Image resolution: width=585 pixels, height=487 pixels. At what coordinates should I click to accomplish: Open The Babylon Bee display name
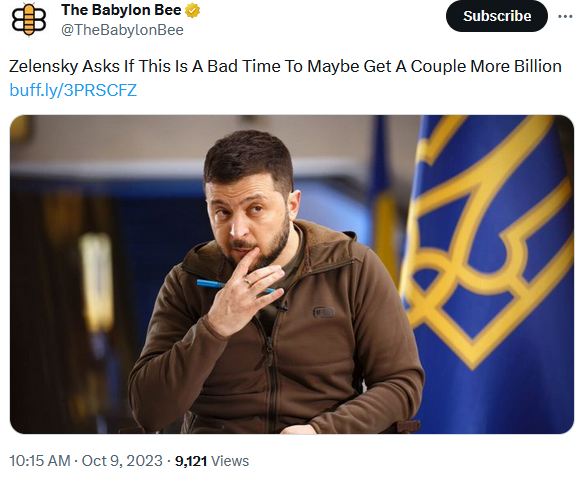121,10
